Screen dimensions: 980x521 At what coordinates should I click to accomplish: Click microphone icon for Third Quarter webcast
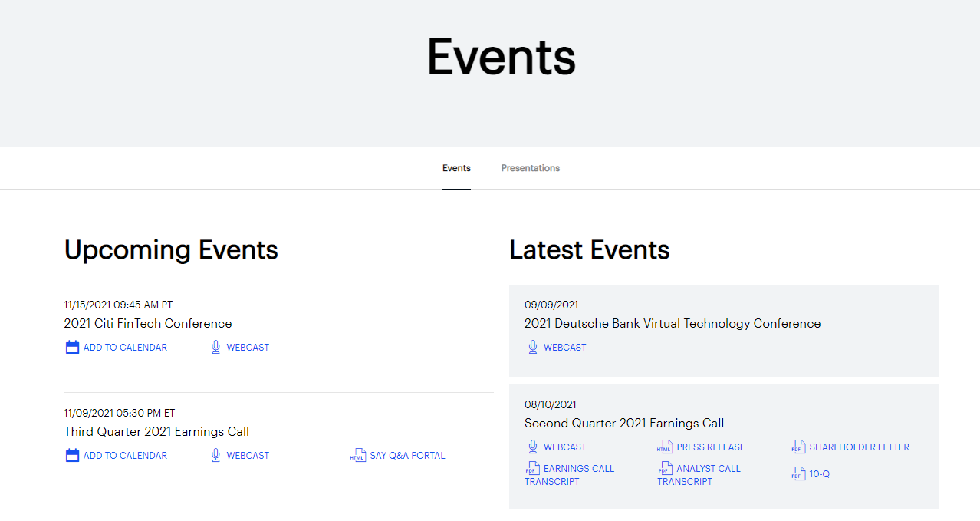point(215,456)
